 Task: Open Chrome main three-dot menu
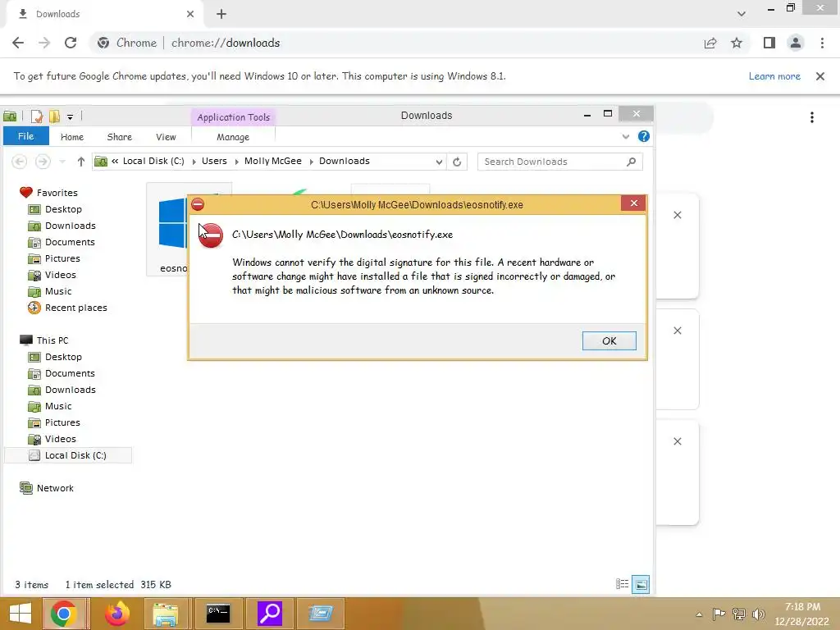(x=822, y=43)
